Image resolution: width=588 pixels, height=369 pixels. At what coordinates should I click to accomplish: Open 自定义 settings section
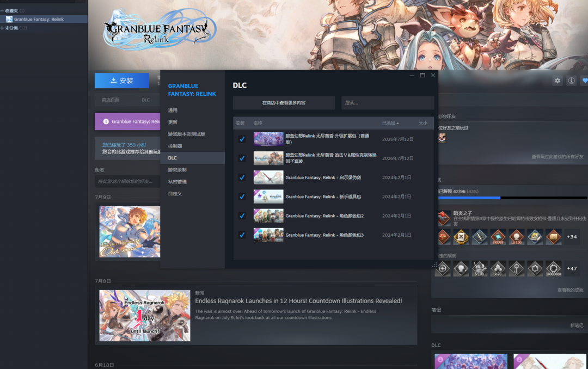point(193,194)
